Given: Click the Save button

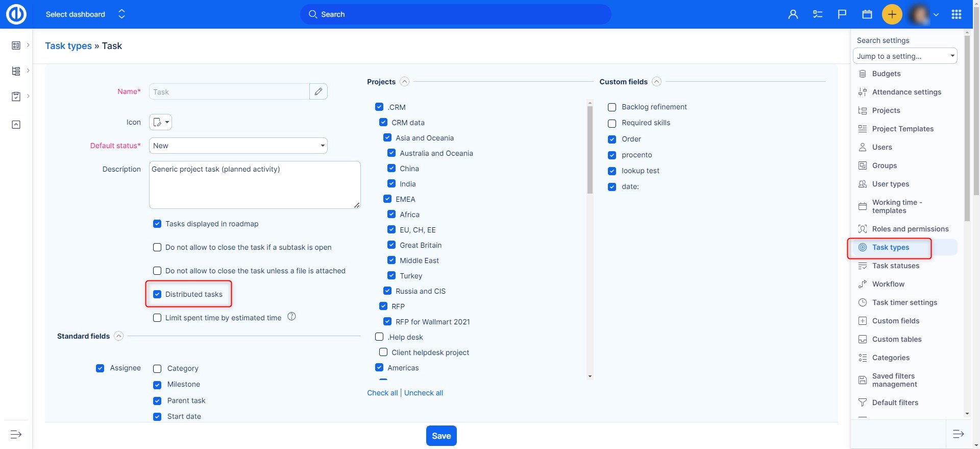Looking at the screenshot, I should click(x=441, y=436).
